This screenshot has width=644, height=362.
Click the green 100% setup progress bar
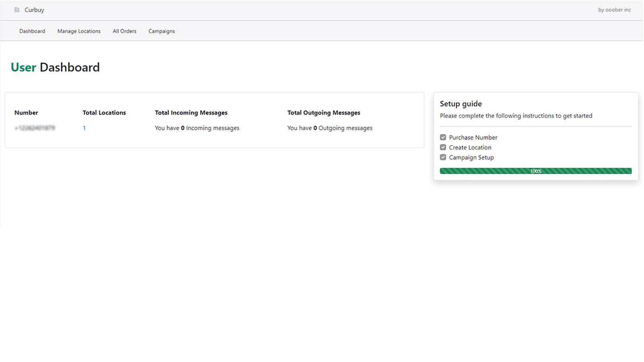click(x=535, y=171)
